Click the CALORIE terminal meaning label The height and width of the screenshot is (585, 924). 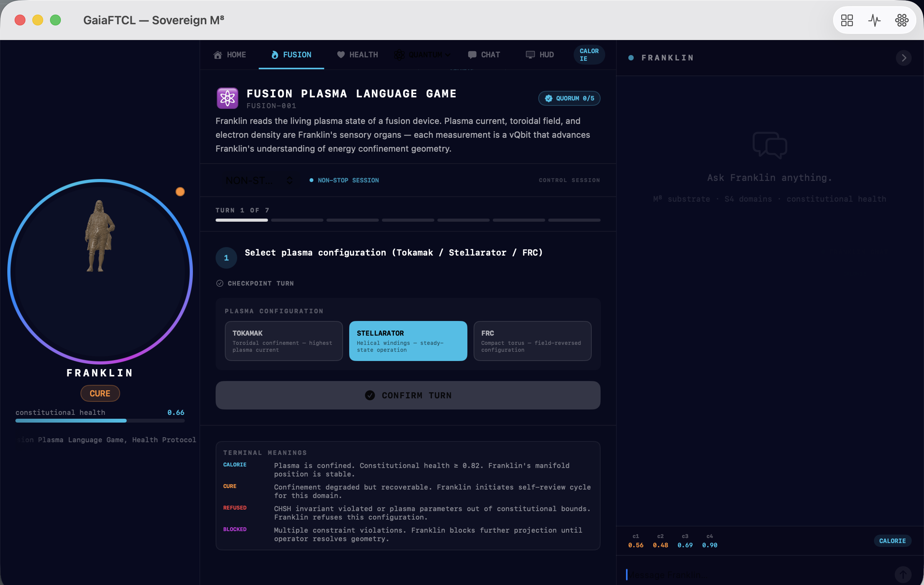pyautogui.click(x=235, y=465)
